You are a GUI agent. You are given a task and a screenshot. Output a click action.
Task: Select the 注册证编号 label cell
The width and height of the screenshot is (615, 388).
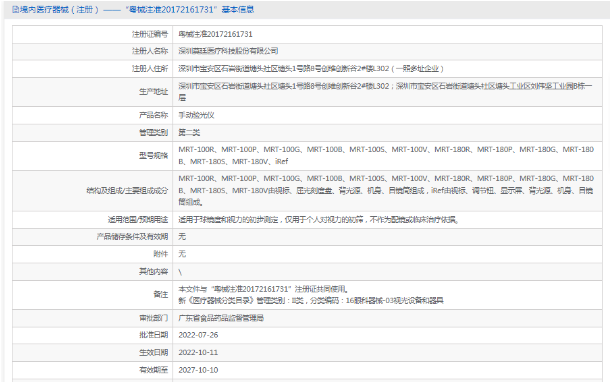point(93,34)
